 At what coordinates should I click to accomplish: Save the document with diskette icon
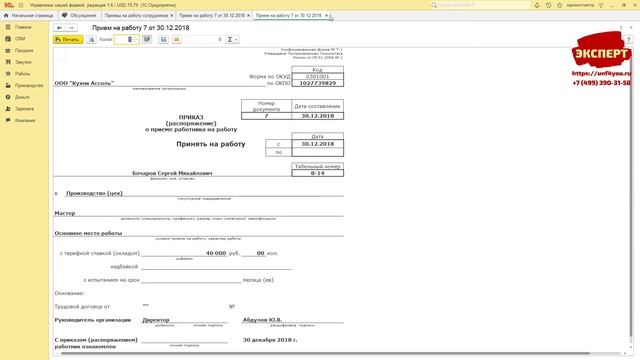(164, 40)
